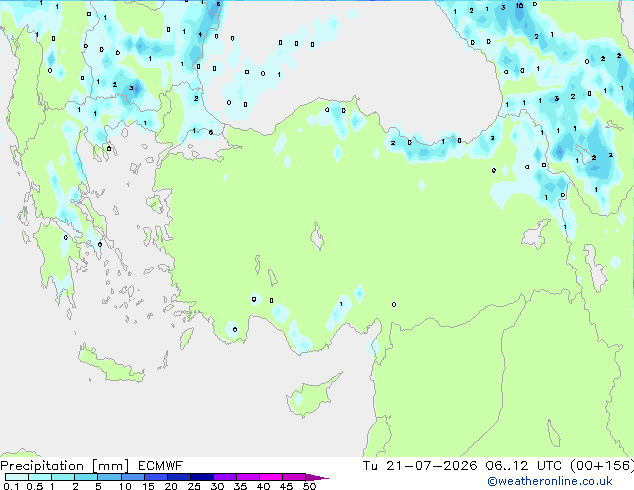Select the 5–10 mm legend swatch
Viewport: 634px width, 490px height.
click(x=109, y=477)
